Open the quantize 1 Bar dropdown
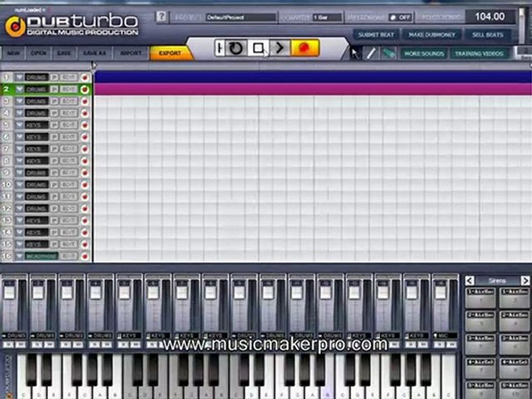The width and height of the screenshot is (532, 399). click(x=328, y=17)
